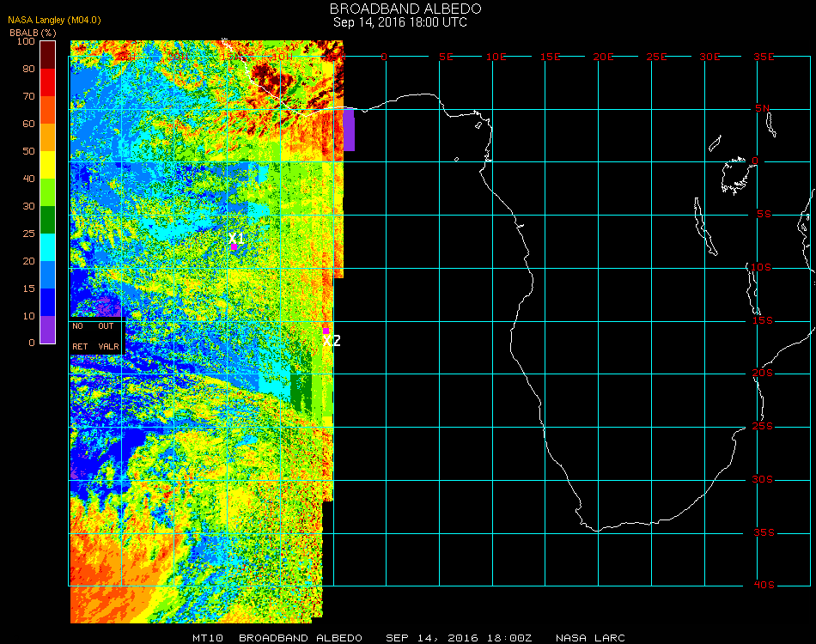Click the 'BBALB (%)' scale heading
Image resolution: width=816 pixels, height=644 pixels.
[33, 33]
